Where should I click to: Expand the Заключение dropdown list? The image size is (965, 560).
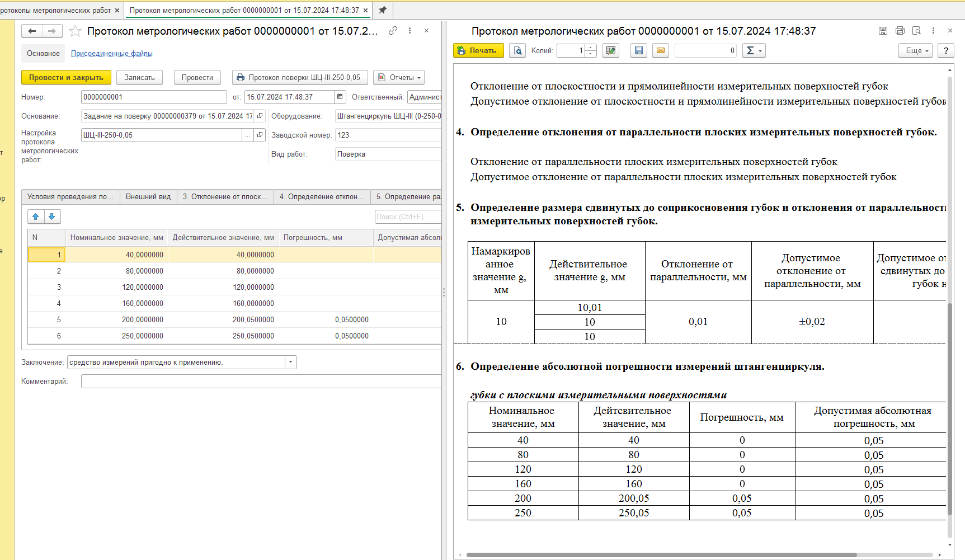tap(291, 363)
